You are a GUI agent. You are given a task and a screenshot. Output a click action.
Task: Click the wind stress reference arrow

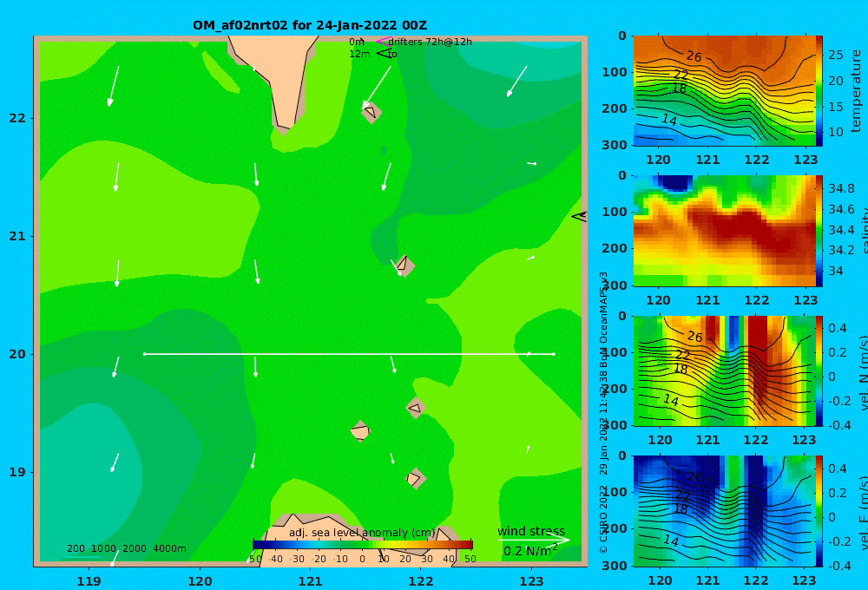534,541
